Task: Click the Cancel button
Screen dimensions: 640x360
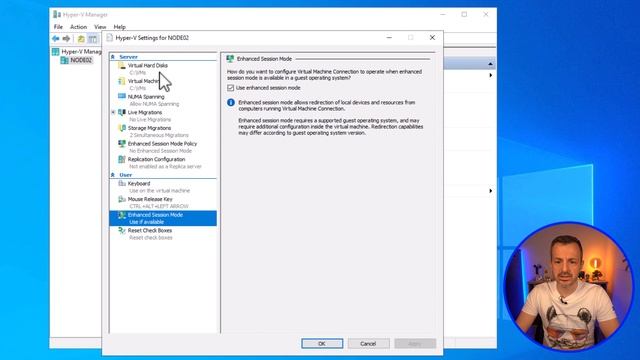Action: coord(368,344)
